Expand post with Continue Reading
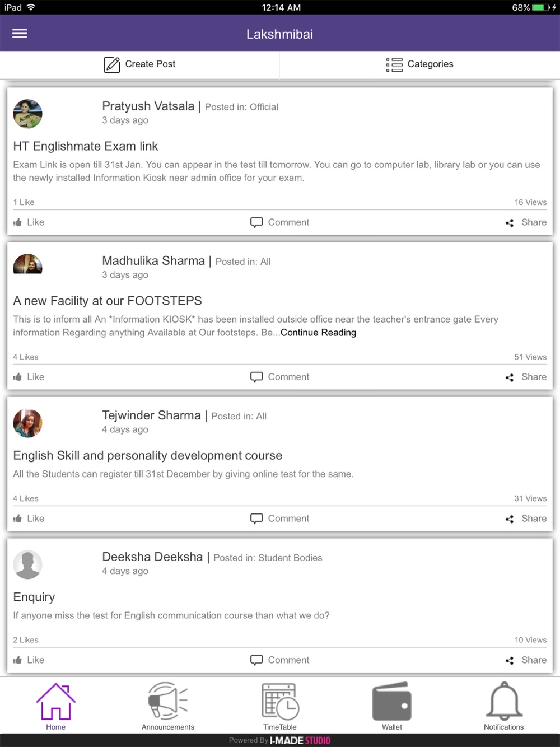560x747 pixels. 318,332
